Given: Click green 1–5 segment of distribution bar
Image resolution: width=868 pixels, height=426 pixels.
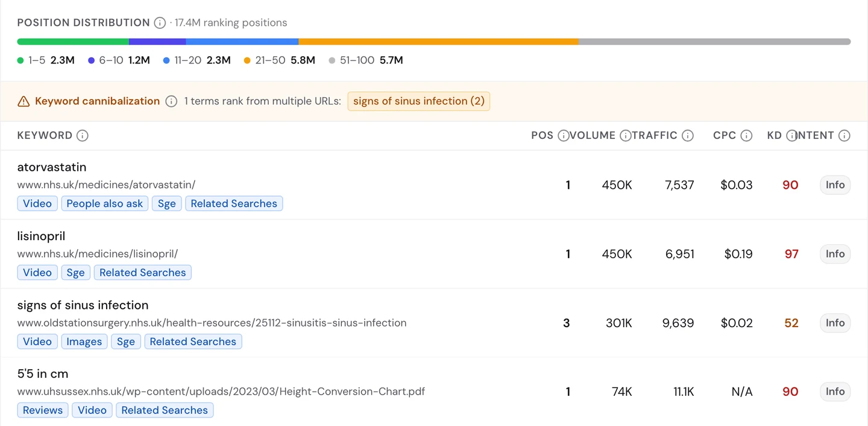Looking at the screenshot, I should click(x=73, y=42).
